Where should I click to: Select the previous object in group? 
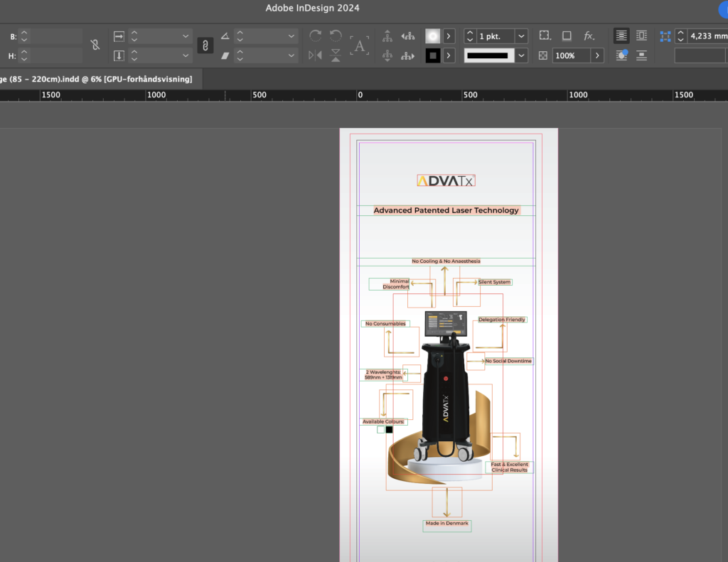click(407, 36)
